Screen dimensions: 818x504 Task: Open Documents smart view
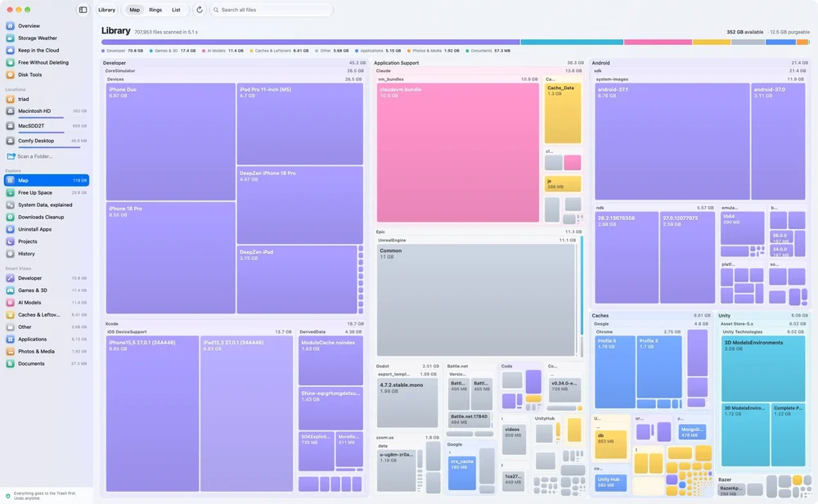click(47, 363)
